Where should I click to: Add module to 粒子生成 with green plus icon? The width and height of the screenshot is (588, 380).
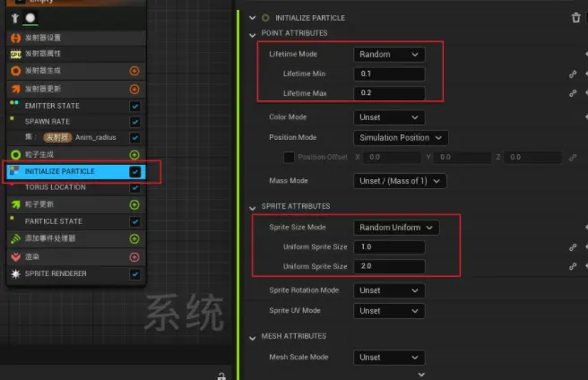(134, 154)
